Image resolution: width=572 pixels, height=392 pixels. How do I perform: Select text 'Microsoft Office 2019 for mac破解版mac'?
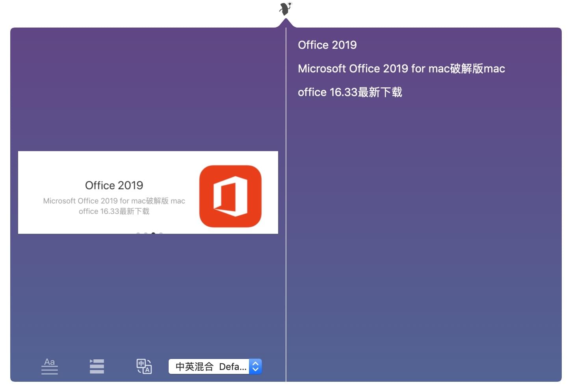401,68
